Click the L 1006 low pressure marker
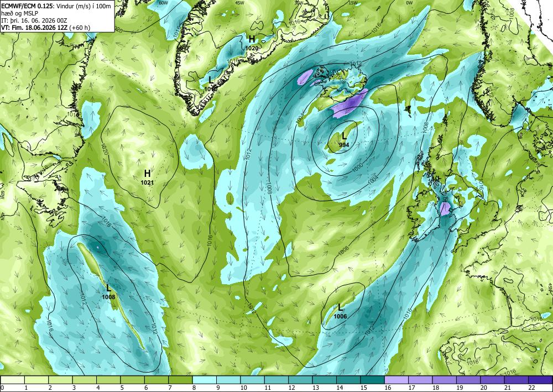The width and height of the screenshot is (553, 392). click(340, 311)
